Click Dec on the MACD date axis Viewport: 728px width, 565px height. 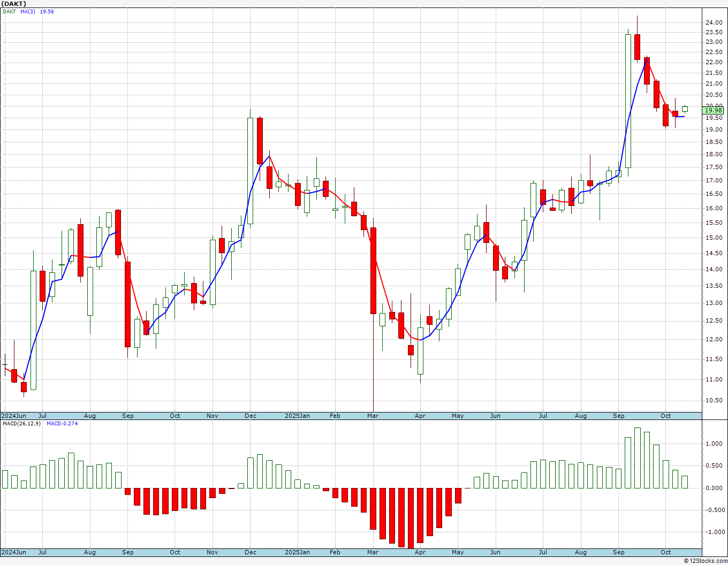(251, 552)
